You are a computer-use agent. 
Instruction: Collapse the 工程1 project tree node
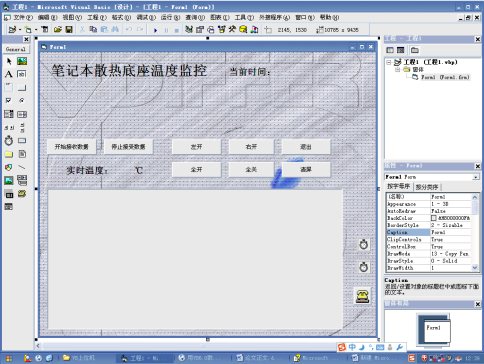point(389,62)
